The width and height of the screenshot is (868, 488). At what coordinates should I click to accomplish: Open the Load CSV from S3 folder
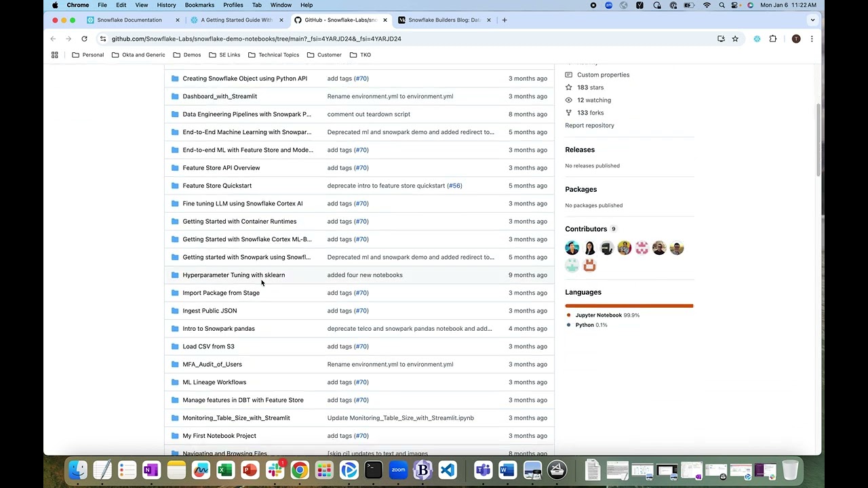point(208,346)
